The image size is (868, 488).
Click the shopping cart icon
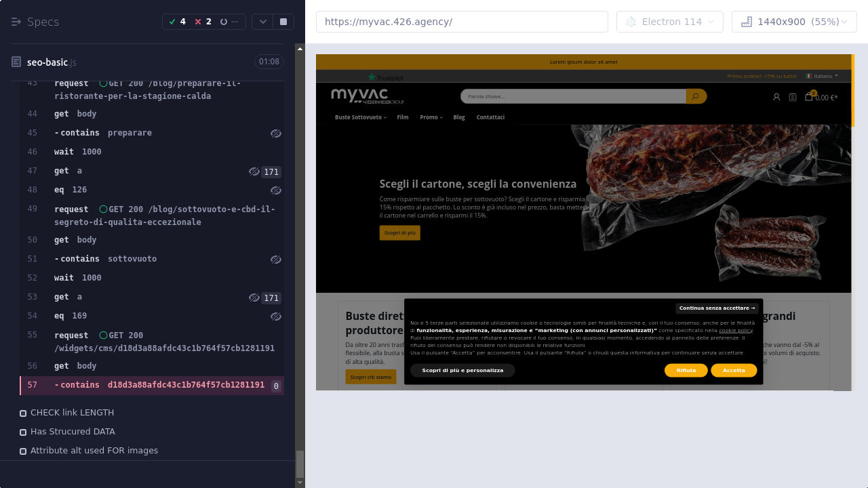(x=808, y=97)
